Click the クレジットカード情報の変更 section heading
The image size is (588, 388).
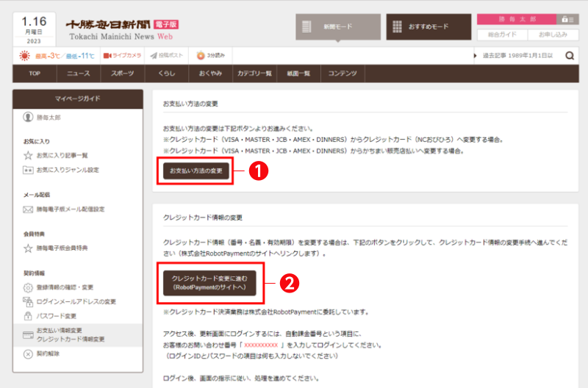point(203,218)
